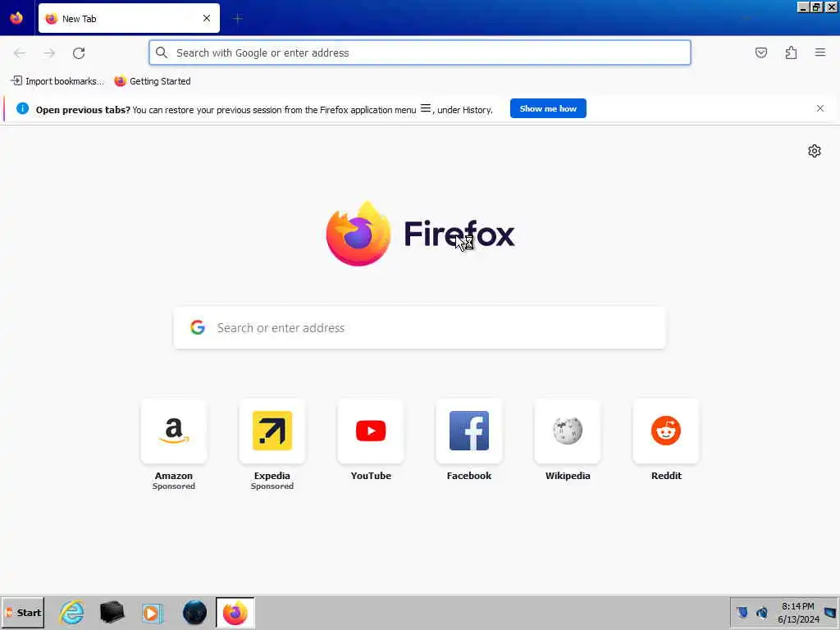This screenshot has height=630, width=840.
Task: Click the Google logo in search box
Action: [198, 327]
